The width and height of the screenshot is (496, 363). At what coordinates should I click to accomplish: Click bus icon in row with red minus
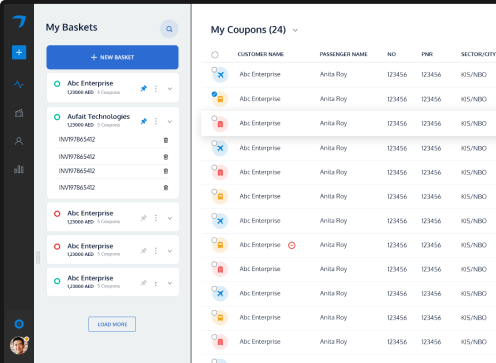220,245
